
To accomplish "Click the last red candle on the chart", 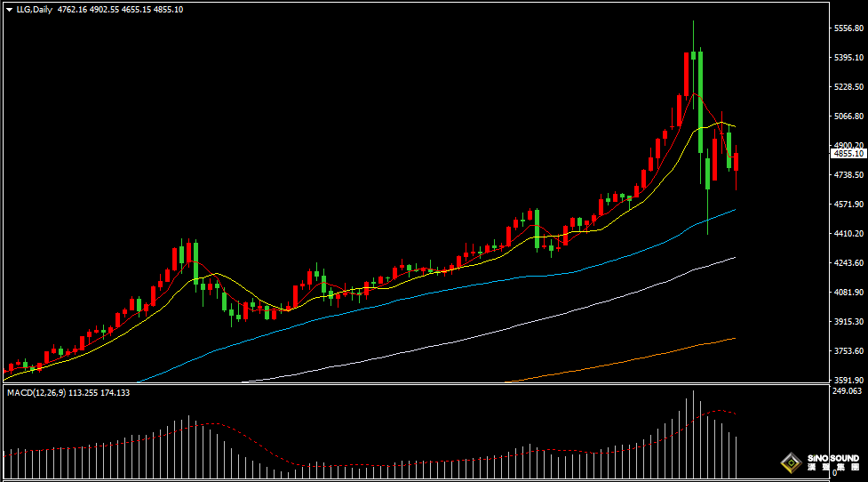I will [736, 162].
